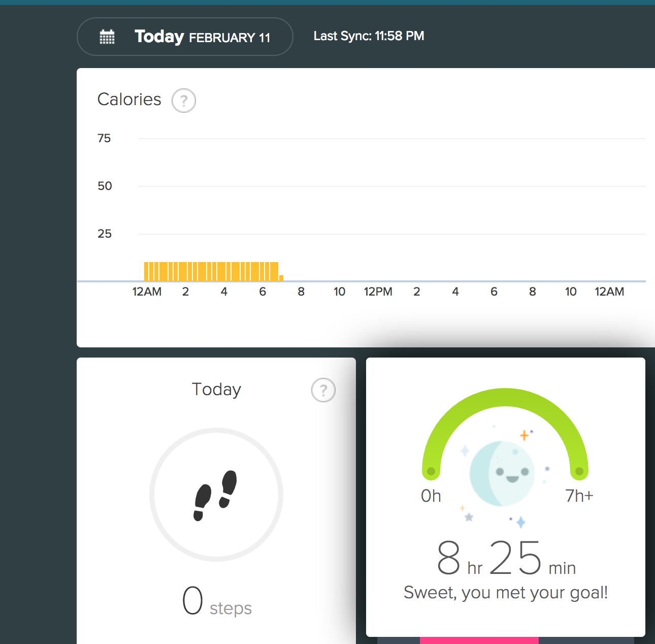The width and height of the screenshot is (655, 644).
Task: Open the Calories help question mark
Action: click(x=184, y=101)
